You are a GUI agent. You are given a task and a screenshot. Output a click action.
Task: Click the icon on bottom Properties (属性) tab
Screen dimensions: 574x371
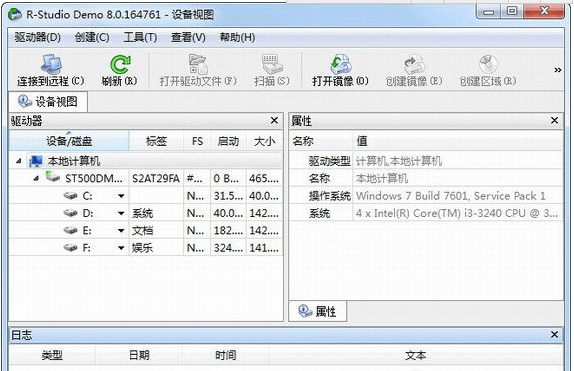305,311
